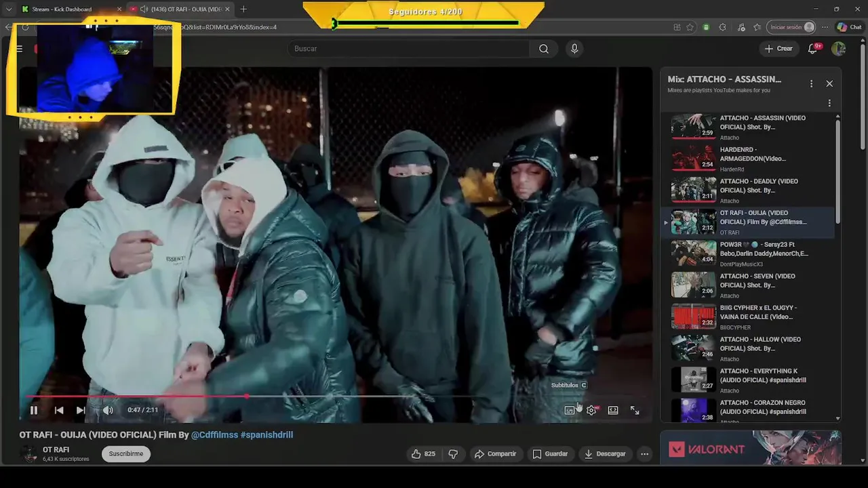Screen dimensions: 868x488
Task: Skip to the next video
Action: click(81, 410)
